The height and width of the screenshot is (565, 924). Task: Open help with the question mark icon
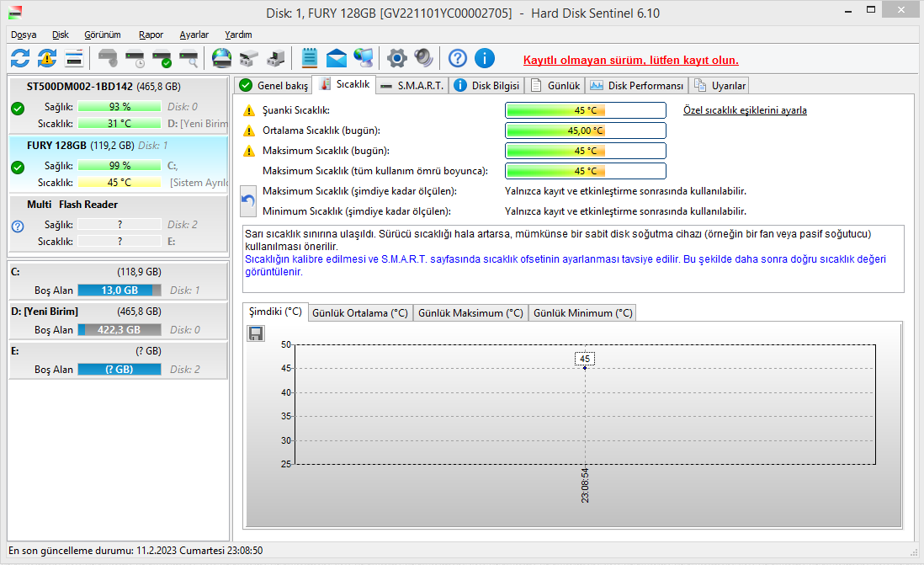coord(457,58)
